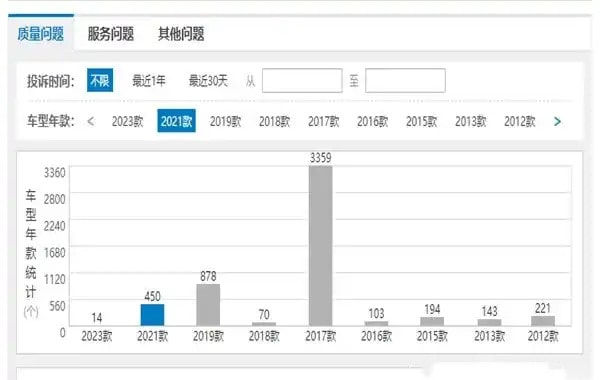Filter complaints by 最近1年
The width and height of the screenshot is (600, 380).
click(x=149, y=81)
